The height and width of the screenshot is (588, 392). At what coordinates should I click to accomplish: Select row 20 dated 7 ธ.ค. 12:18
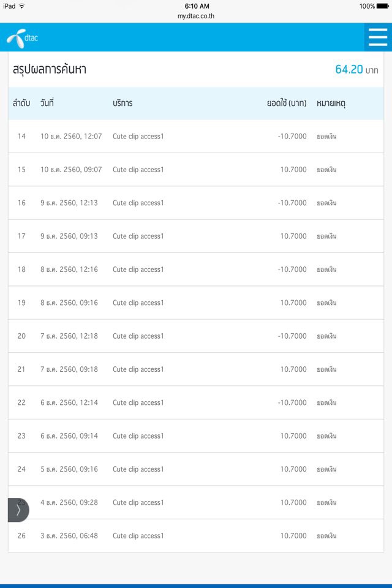click(x=196, y=336)
